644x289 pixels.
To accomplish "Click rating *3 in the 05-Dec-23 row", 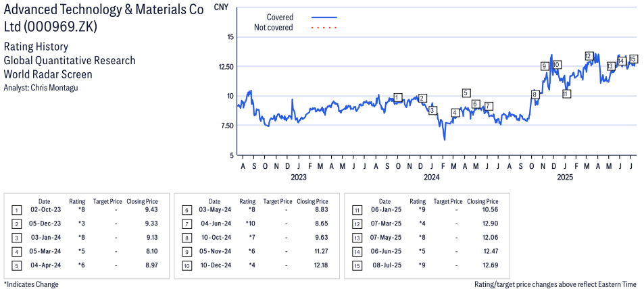I will point(80,224).
